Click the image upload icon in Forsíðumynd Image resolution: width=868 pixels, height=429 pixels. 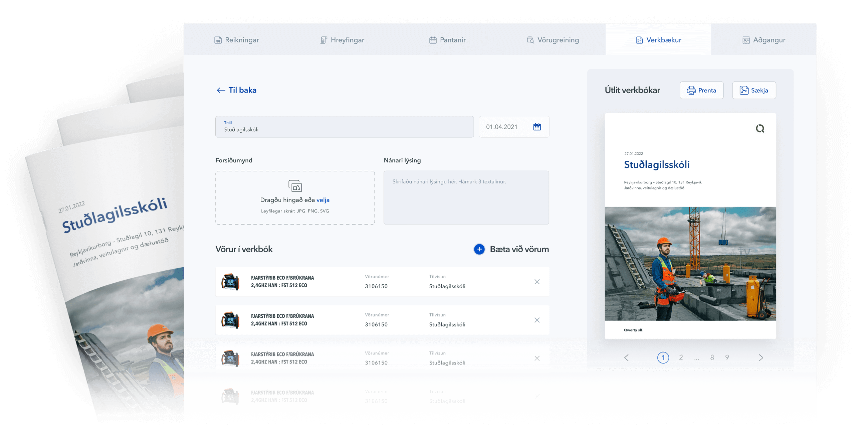coord(295,186)
